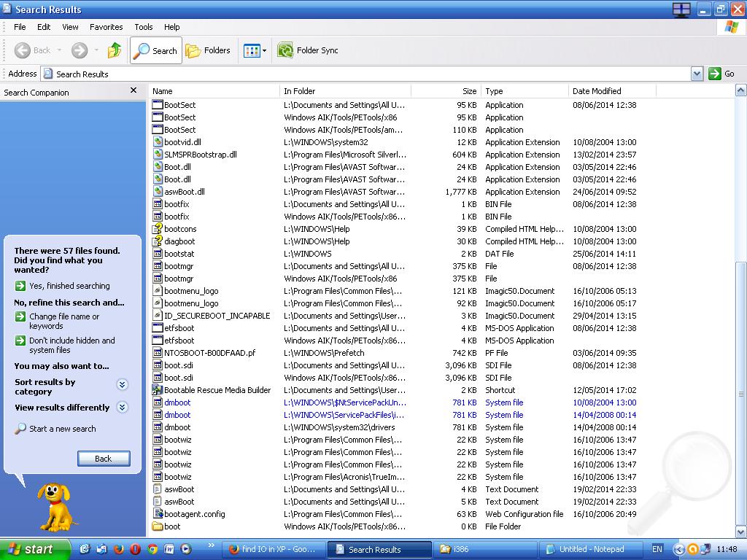The height and width of the screenshot is (560, 747).
Task: Toggle the Search pane toolbar button
Action: coord(156,50)
